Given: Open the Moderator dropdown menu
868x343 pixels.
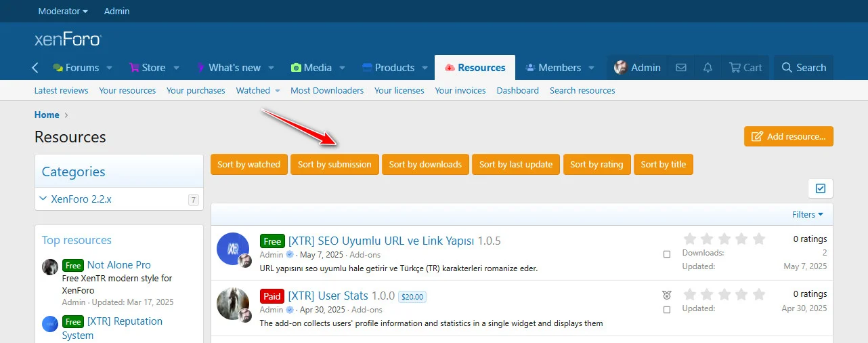Looking at the screenshot, I should point(63,11).
